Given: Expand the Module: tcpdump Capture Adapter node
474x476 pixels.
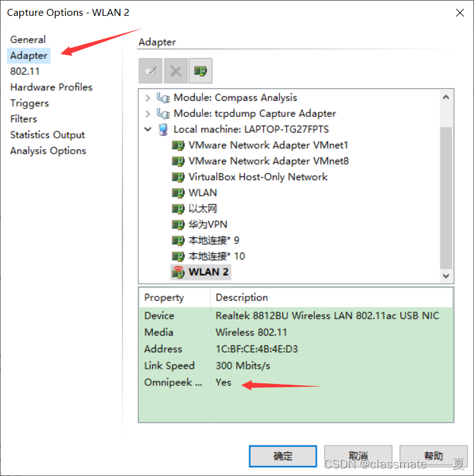Looking at the screenshot, I should click(148, 114).
